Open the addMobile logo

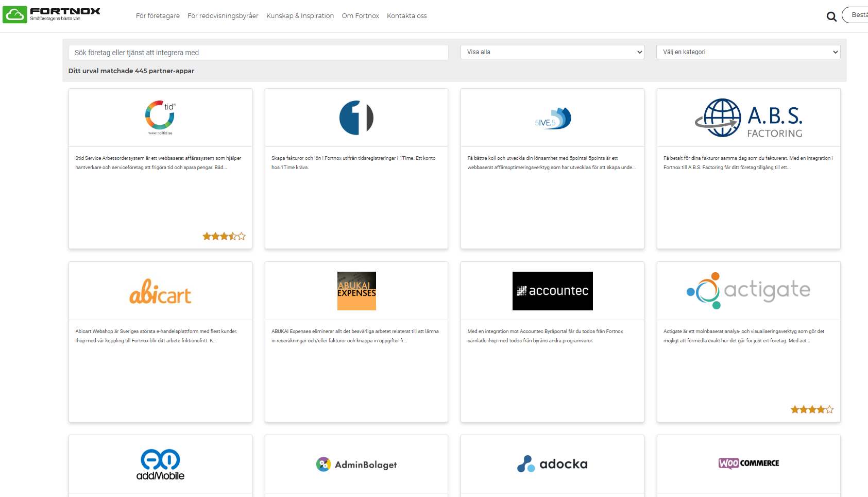(x=160, y=465)
